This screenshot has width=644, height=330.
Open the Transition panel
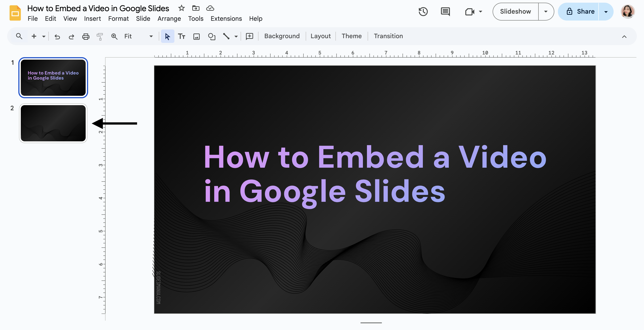point(388,36)
